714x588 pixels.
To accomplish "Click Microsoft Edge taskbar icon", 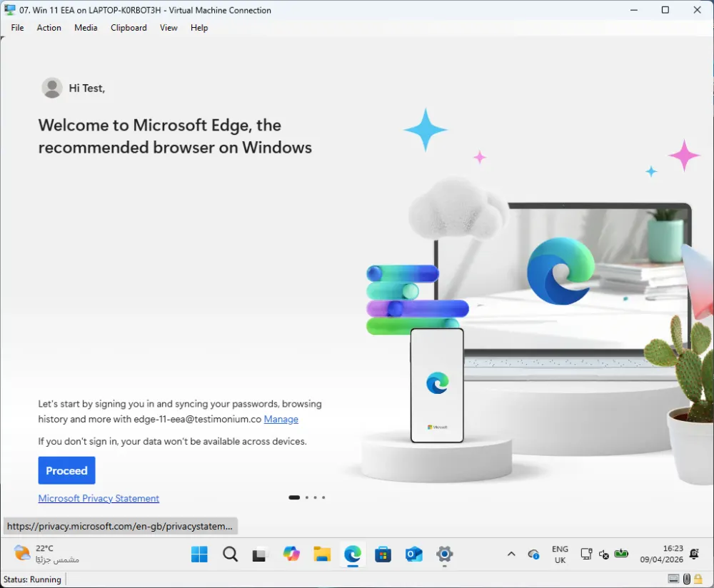I will pyautogui.click(x=353, y=554).
